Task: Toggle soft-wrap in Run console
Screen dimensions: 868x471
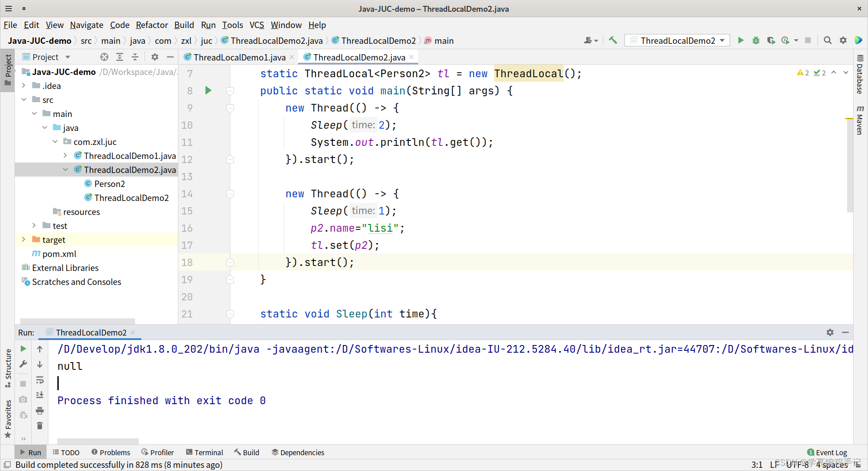Action: (40, 380)
